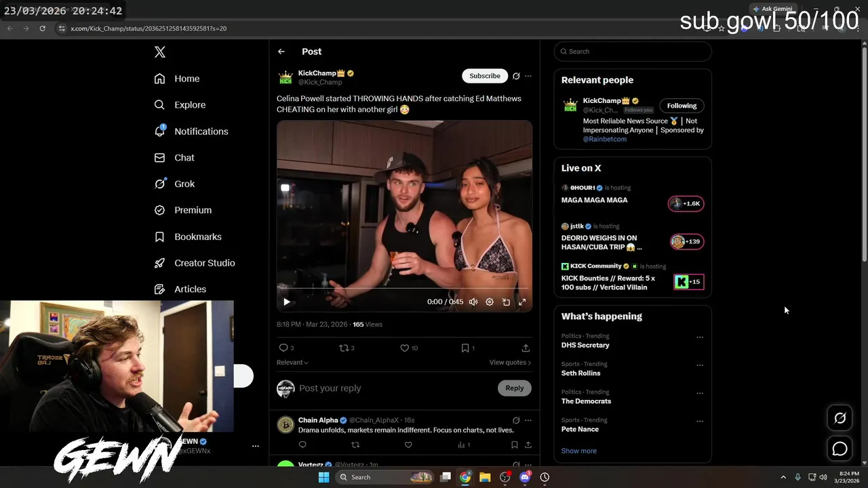The image size is (868, 488).
Task: Share the KickChamp post
Action: point(526,348)
